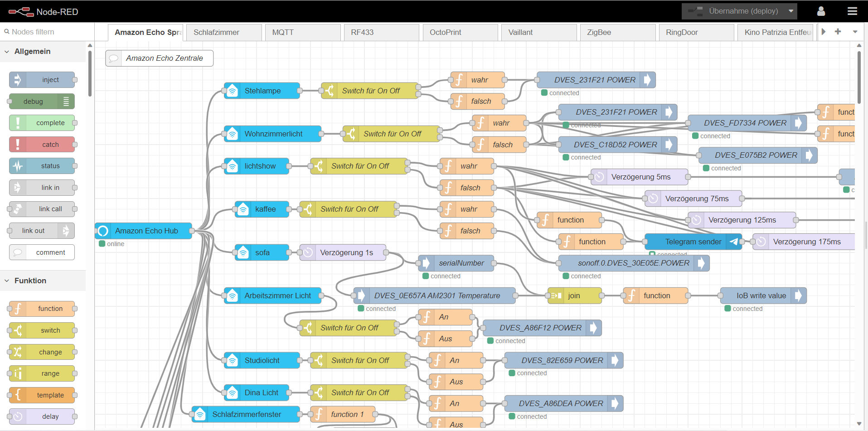Viewport: 868px width, 431px height.
Task: Open the MQTT flow tab
Action: [303, 33]
